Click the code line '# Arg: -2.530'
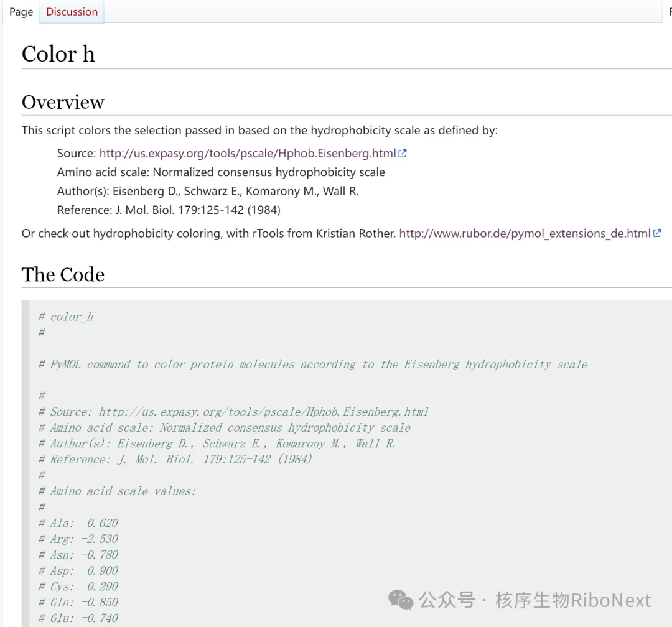The height and width of the screenshot is (627, 672). pyautogui.click(x=78, y=539)
